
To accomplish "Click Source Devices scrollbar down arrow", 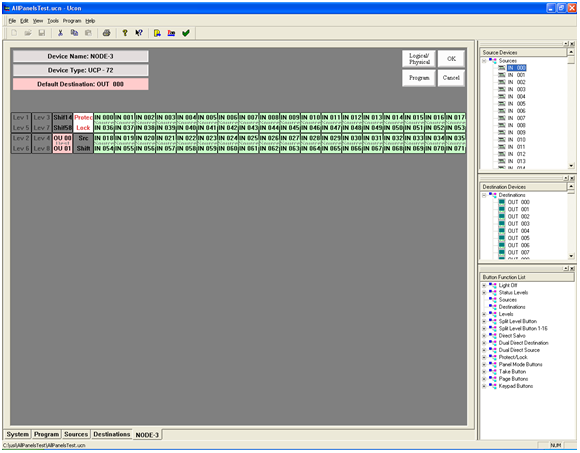I will click(571, 166).
